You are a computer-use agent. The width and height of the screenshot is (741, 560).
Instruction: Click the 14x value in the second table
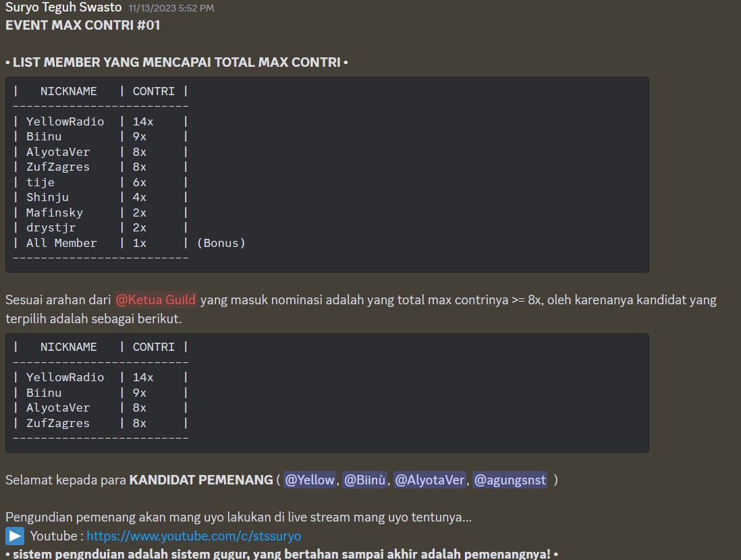(x=143, y=377)
